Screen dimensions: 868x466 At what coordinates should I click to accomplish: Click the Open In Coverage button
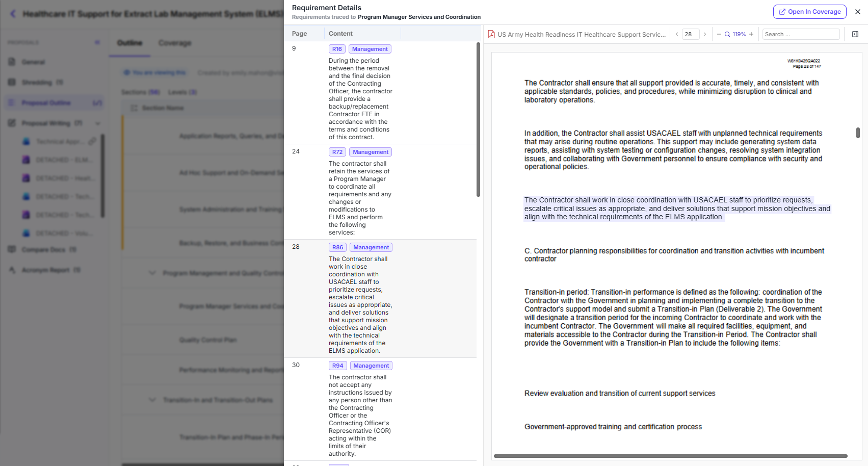(809, 12)
